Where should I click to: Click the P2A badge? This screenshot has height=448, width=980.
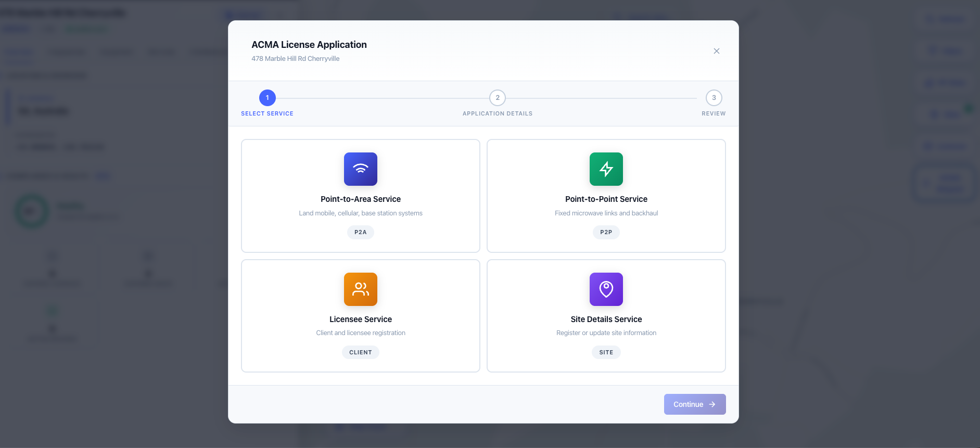[x=361, y=233]
